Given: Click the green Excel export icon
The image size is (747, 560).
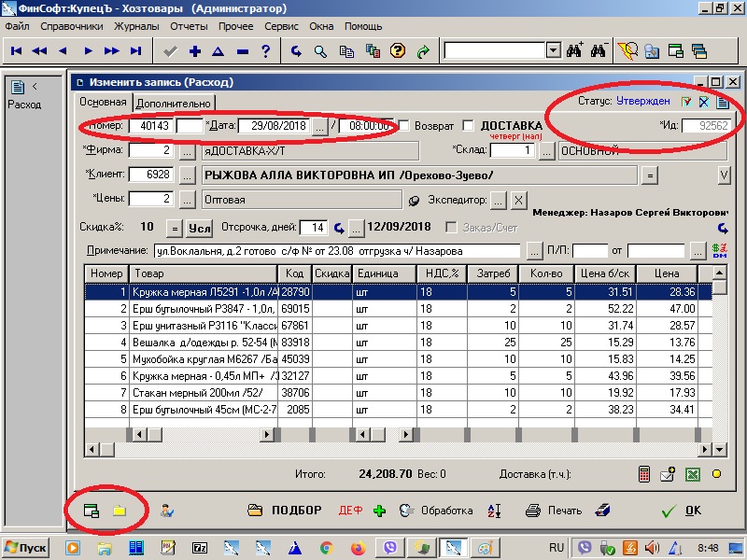Looking at the screenshot, I should [693, 474].
